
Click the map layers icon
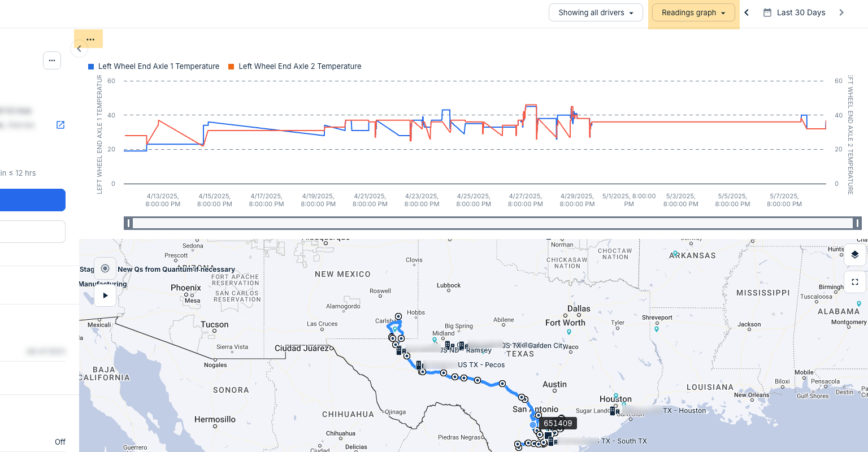854,255
